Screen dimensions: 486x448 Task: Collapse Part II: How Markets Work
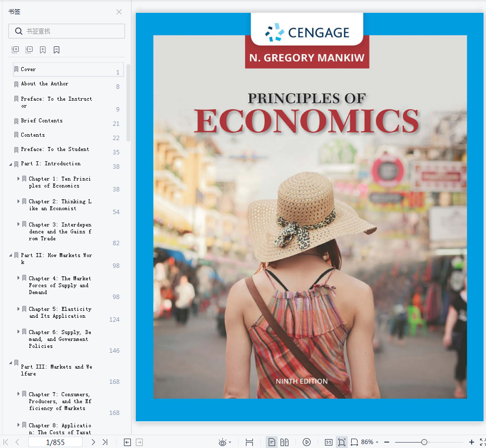(x=10, y=256)
